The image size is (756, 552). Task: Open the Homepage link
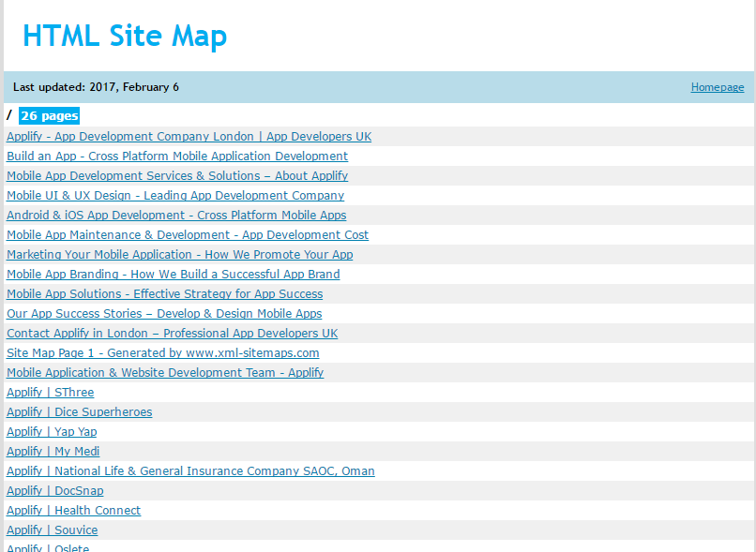click(x=717, y=87)
